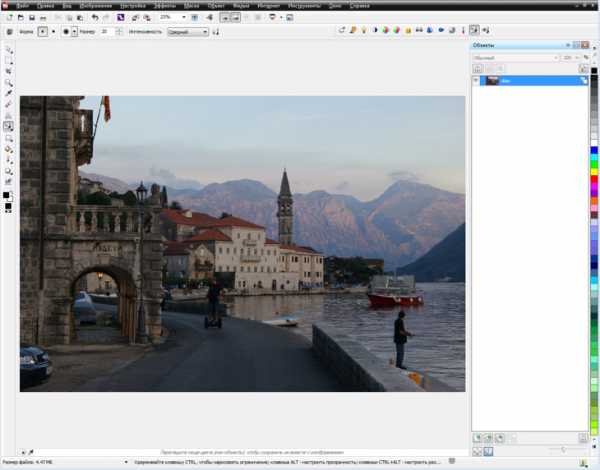Screen dimensions: 600x470
Task: Click the Размер size input field
Action: [x=104, y=31]
